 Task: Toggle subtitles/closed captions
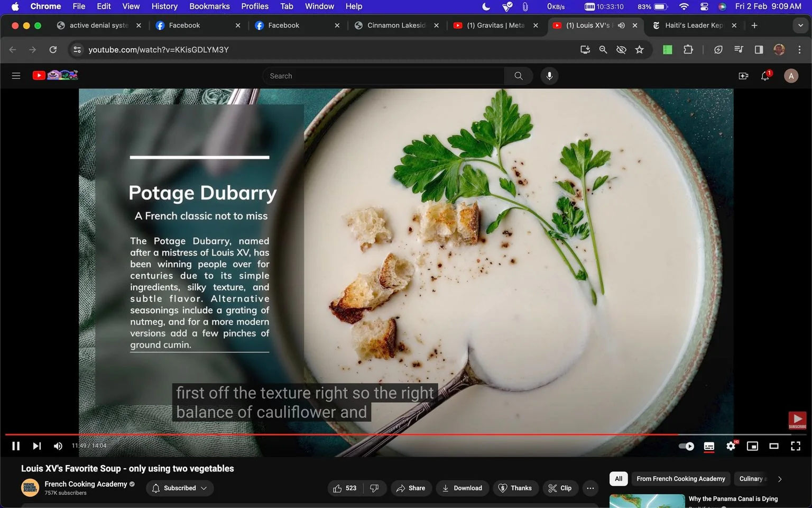tap(709, 446)
